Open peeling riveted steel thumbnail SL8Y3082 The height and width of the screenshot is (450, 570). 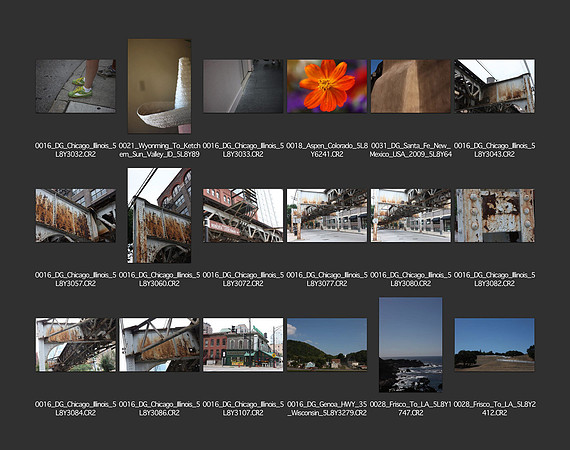(494, 216)
